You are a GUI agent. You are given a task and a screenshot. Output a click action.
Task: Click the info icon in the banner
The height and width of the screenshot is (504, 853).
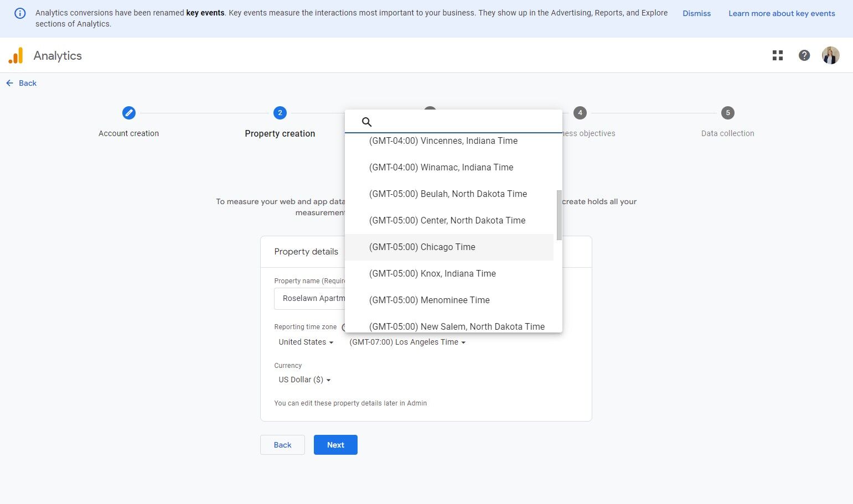tap(20, 13)
